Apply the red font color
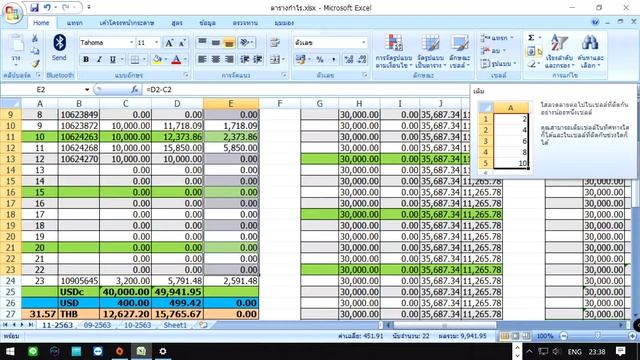 pos(176,60)
